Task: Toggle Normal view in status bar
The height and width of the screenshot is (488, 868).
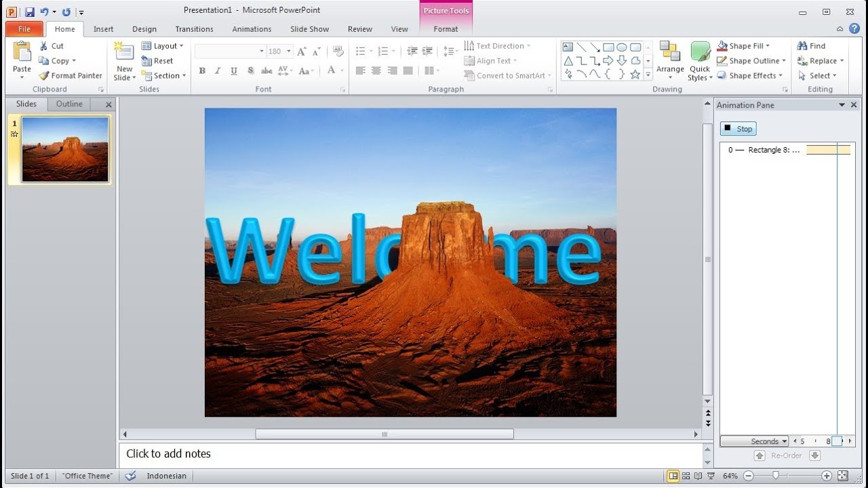Action: [x=673, y=476]
